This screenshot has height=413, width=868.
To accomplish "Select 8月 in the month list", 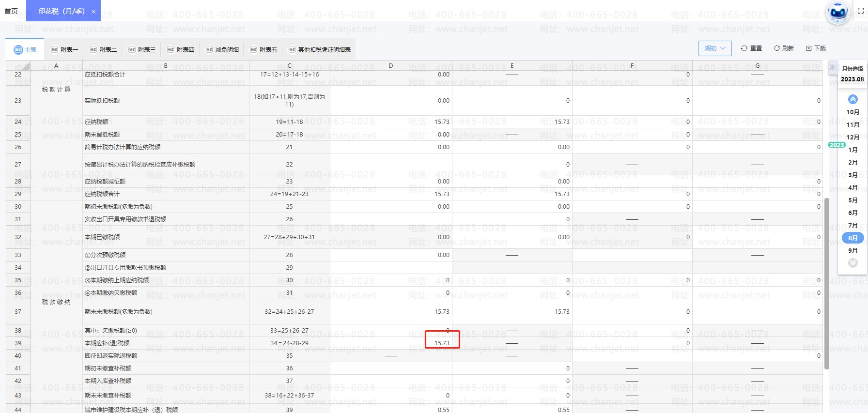I will (853, 238).
